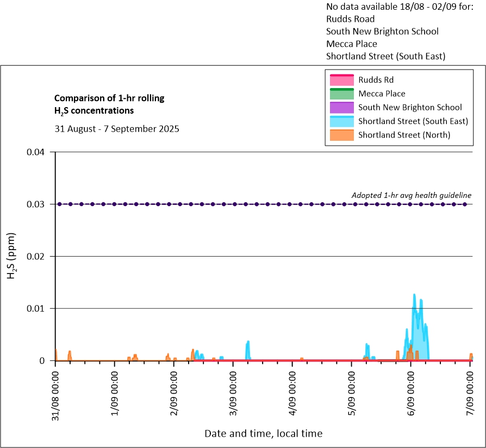The width and height of the screenshot is (486, 448).
Task: Select the '31/08 00:00' x-axis date label
Action: pyautogui.click(x=55, y=394)
